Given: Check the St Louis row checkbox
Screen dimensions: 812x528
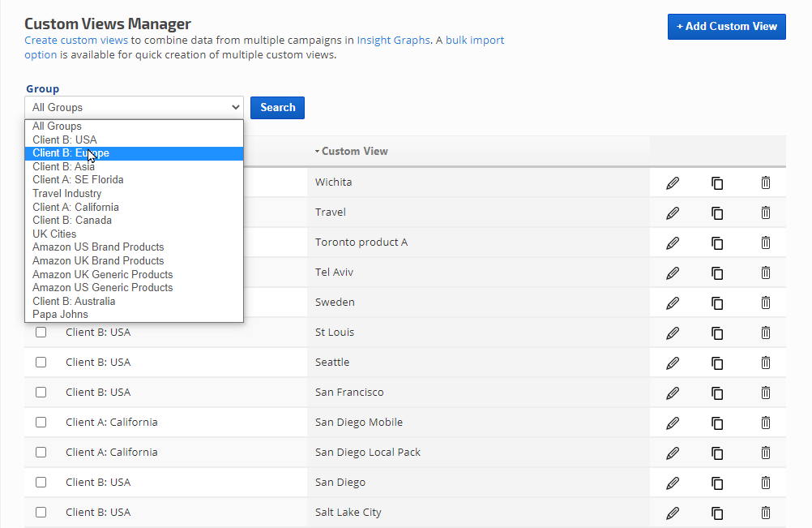Looking at the screenshot, I should coord(41,333).
